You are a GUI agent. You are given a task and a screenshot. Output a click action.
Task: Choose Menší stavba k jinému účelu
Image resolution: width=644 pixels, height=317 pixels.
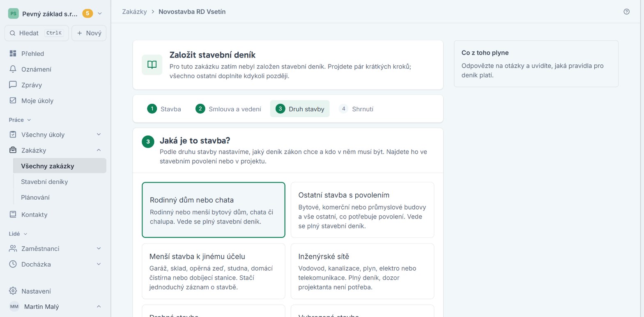click(x=214, y=271)
